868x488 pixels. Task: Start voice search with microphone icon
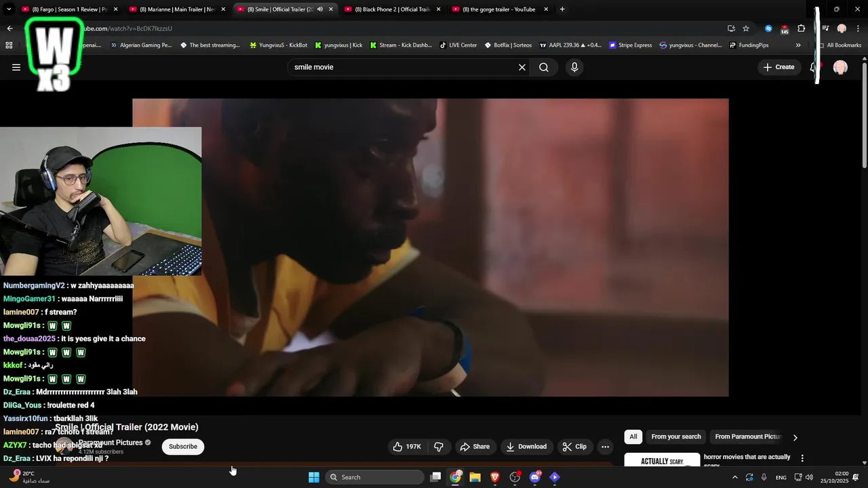point(574,67)
